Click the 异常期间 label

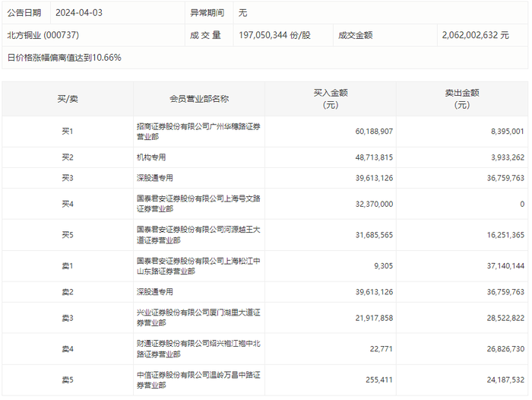tap(207, 13)
